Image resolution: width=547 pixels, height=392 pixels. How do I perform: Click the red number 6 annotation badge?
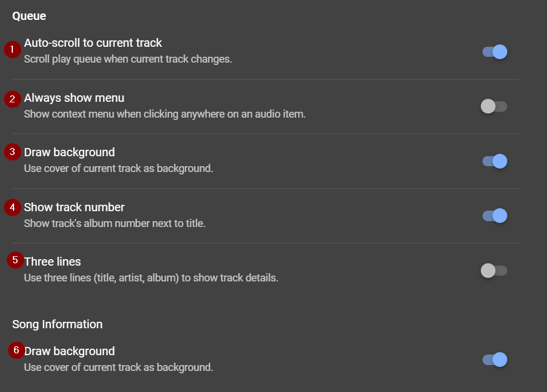click(x=16, y=350)
